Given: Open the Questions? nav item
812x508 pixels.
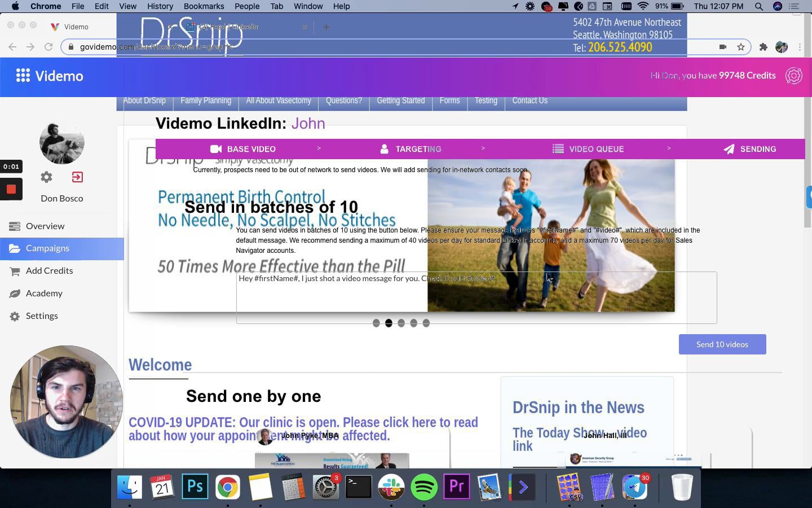Looking at the screenshot, I should [x=344, y=100].
